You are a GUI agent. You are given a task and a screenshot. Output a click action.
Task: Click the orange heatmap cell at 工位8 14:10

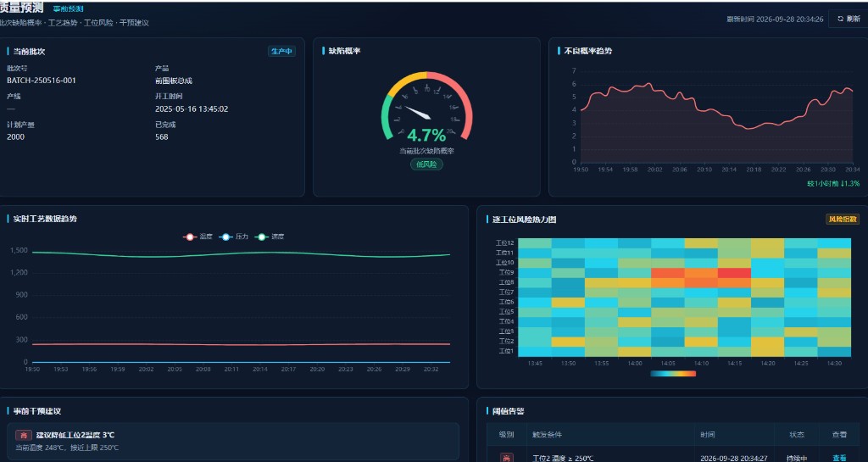tap(701, 283)
